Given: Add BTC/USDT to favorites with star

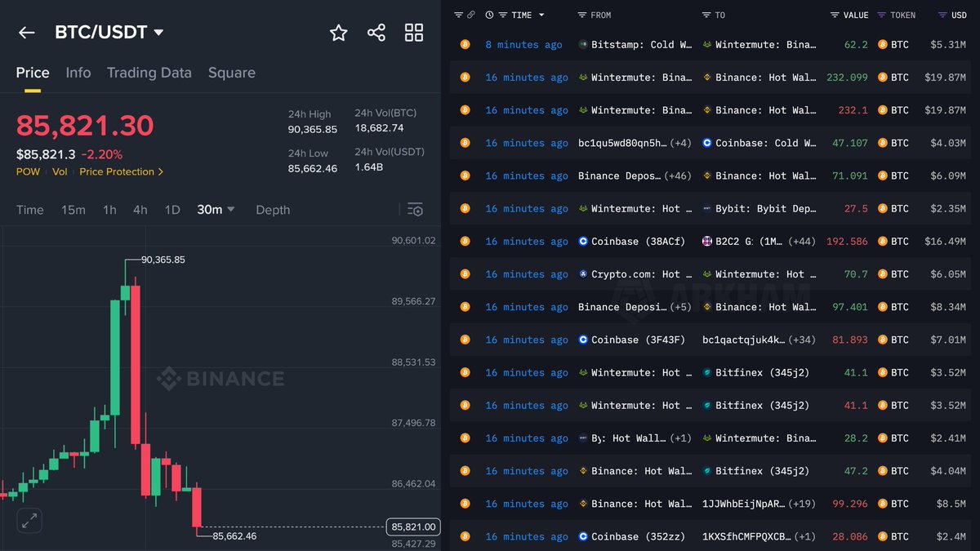Looking at the screenshot, I should (x=338, y=33).
